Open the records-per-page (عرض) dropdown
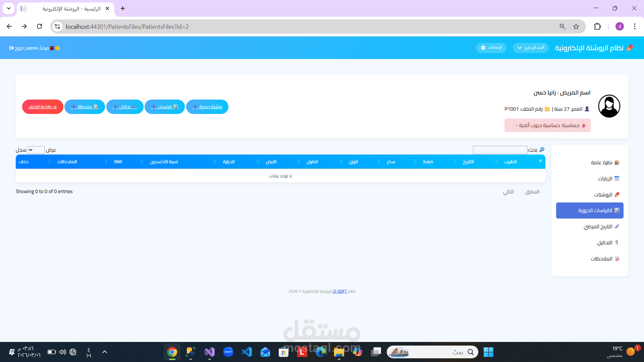The image size is (644, 362). coord(36,150)
